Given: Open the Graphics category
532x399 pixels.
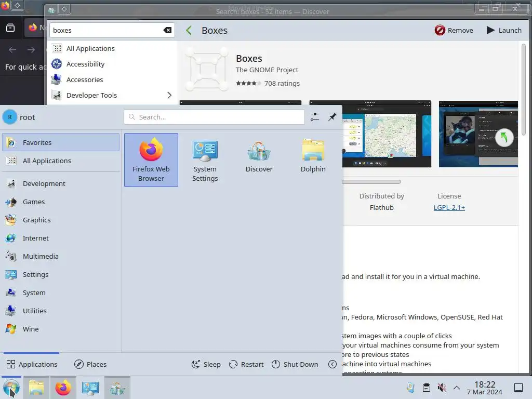Looking at the screenshot, I should [x=61, y=220].
